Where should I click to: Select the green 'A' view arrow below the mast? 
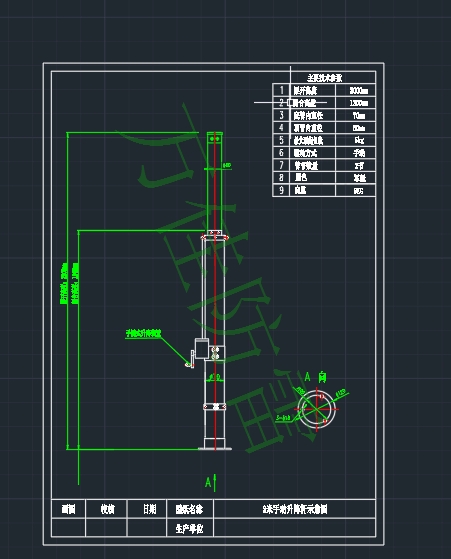tap(211, 482)
